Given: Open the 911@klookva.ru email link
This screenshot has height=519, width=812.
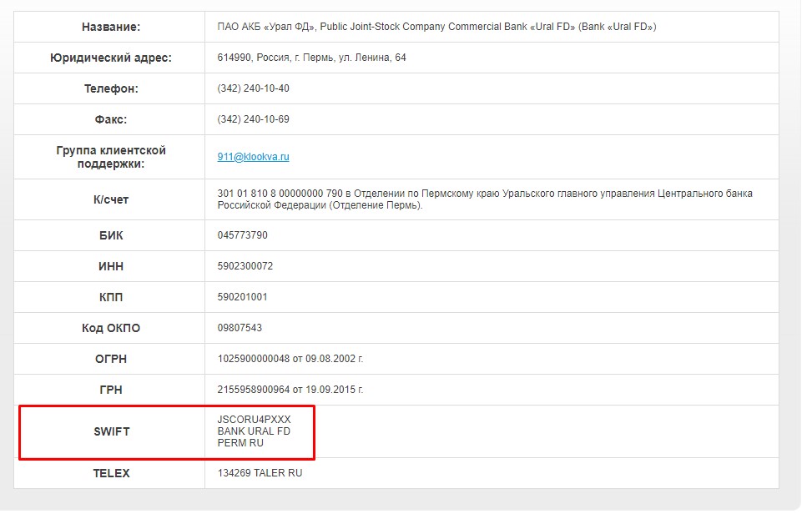Looking at the screenshot, I should (x=253, y=156).
